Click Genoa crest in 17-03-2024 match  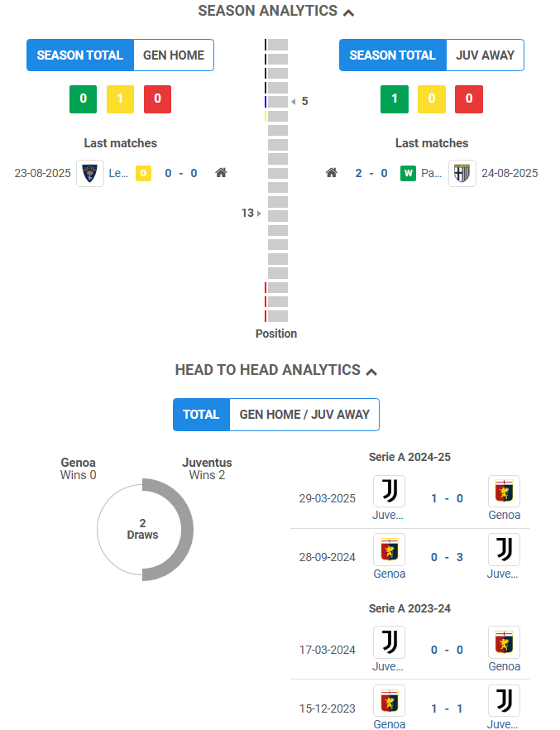[504, 642]
